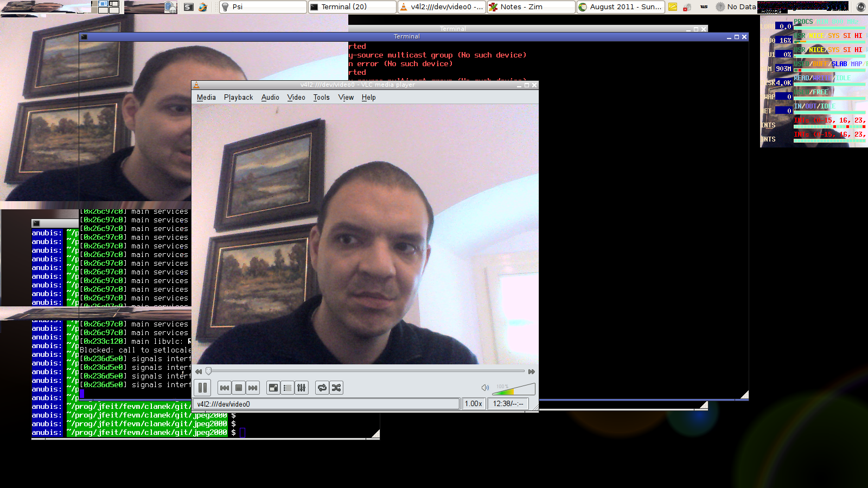Screen dimensions: 868x488
Task: Click the 1.00x playback speed indicator
Action: [x=474, y=404]
